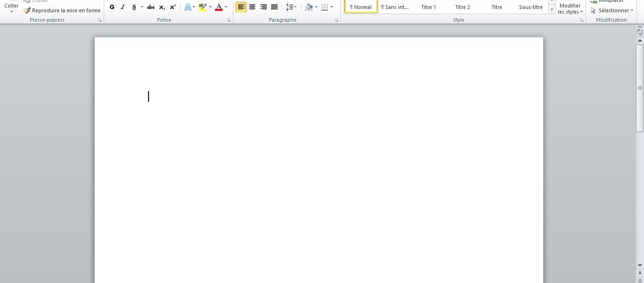Open the borders dropdown arrow

tap(331, 7)
